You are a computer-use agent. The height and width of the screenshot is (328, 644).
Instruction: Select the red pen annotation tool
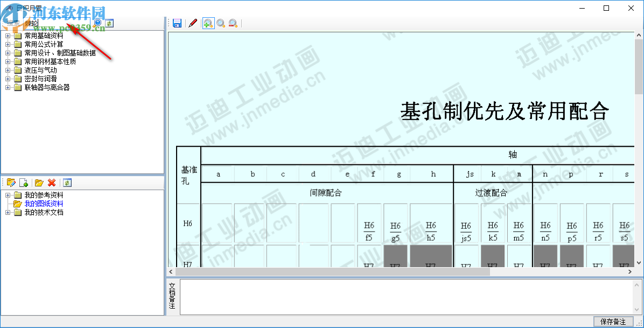193,23
